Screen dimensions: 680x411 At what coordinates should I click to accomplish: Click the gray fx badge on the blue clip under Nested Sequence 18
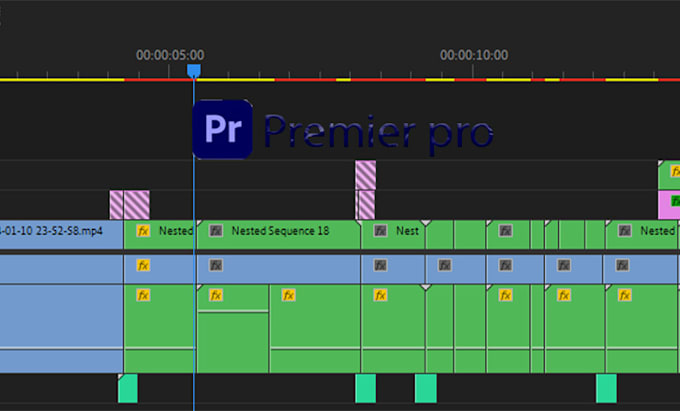(216, 265)
